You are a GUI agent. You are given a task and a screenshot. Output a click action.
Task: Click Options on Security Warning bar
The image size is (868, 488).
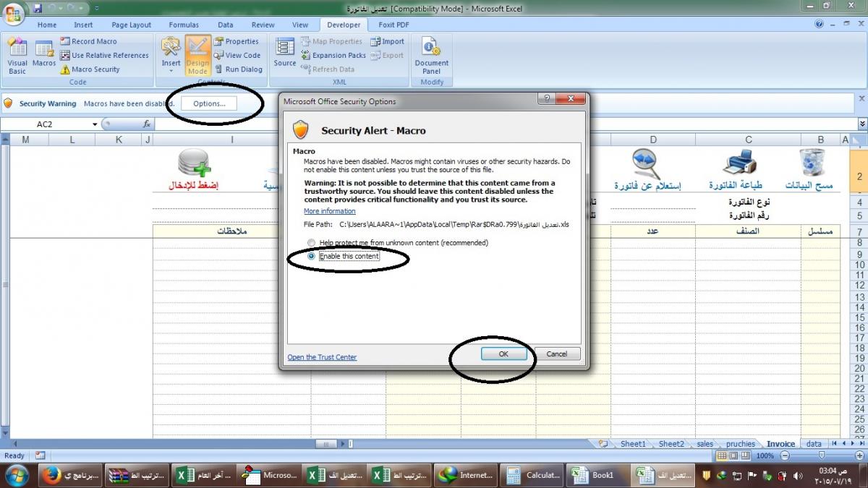tap(209, 103)
